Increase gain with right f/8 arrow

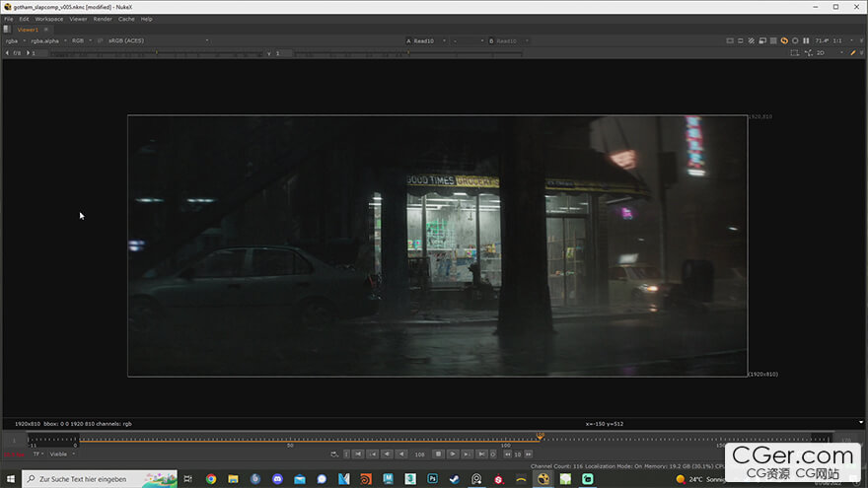pos(28,53)
